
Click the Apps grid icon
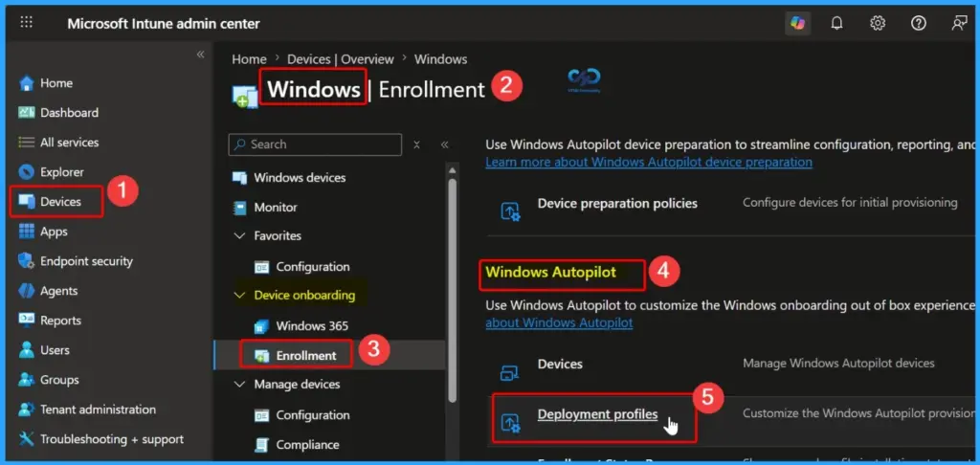click(x=26, y=232)
